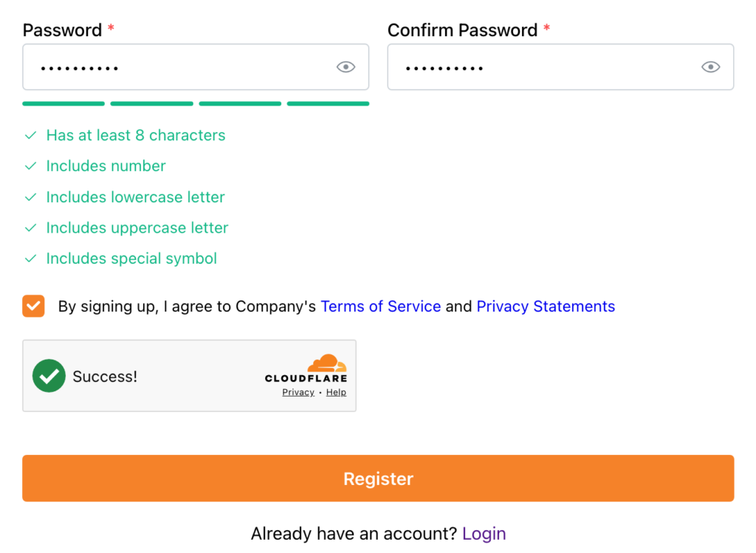The image size is (756, 553).
Task: Click the first password strength bar segment
Action: 63,103
